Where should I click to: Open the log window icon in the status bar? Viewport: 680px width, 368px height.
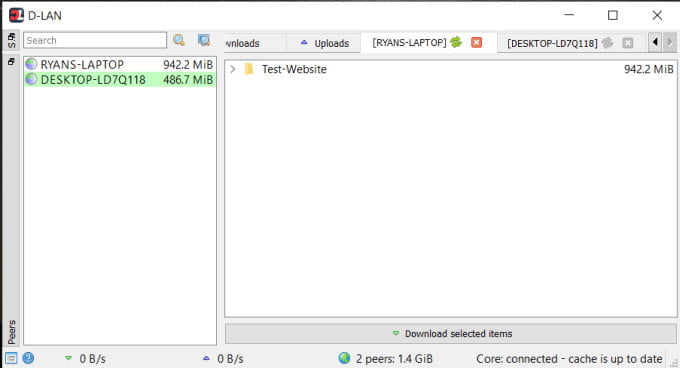[11, 358]
